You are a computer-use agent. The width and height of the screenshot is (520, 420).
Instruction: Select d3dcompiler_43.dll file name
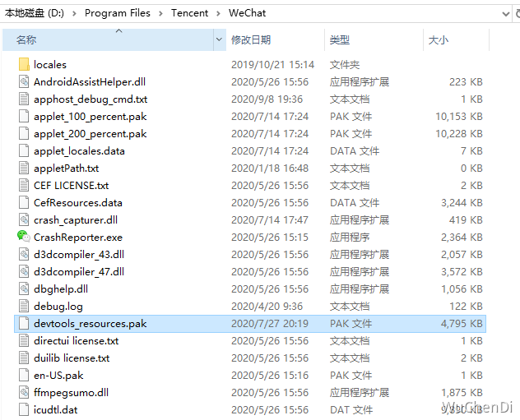pos(79,254)
